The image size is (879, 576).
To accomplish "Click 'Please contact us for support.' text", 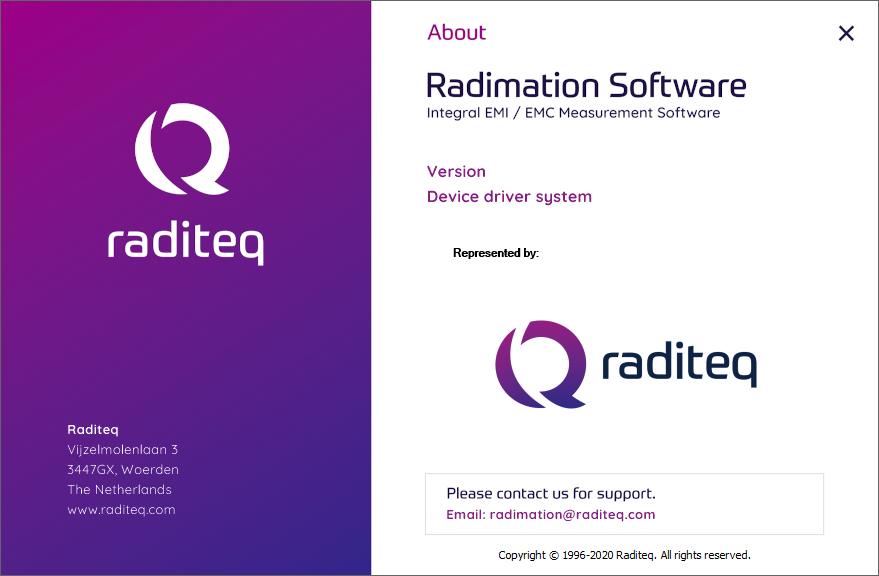I will (551, 493).
